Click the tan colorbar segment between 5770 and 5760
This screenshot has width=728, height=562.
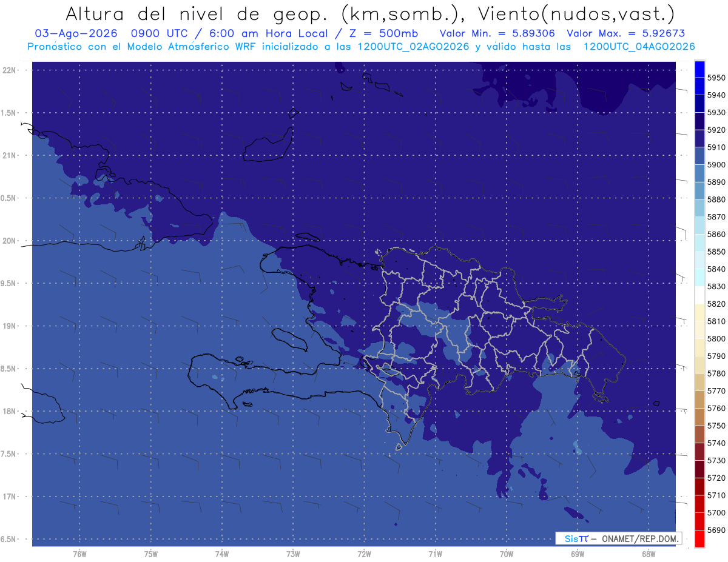[699, 400]
